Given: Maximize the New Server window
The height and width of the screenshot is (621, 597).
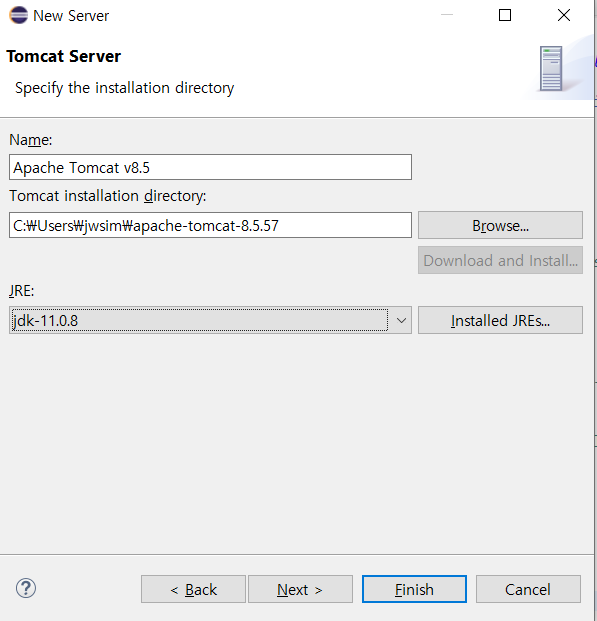Looking at the screenshot, I should click(505, 15).
